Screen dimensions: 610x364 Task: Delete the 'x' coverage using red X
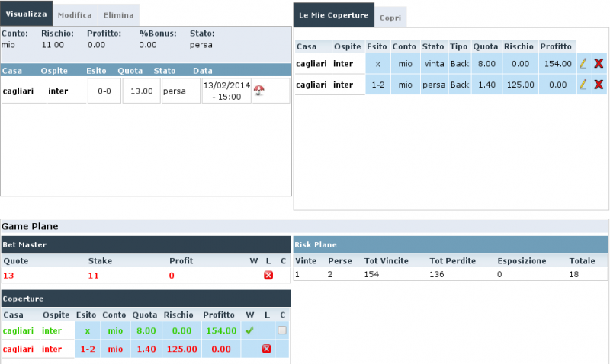(x=599, y=63)
